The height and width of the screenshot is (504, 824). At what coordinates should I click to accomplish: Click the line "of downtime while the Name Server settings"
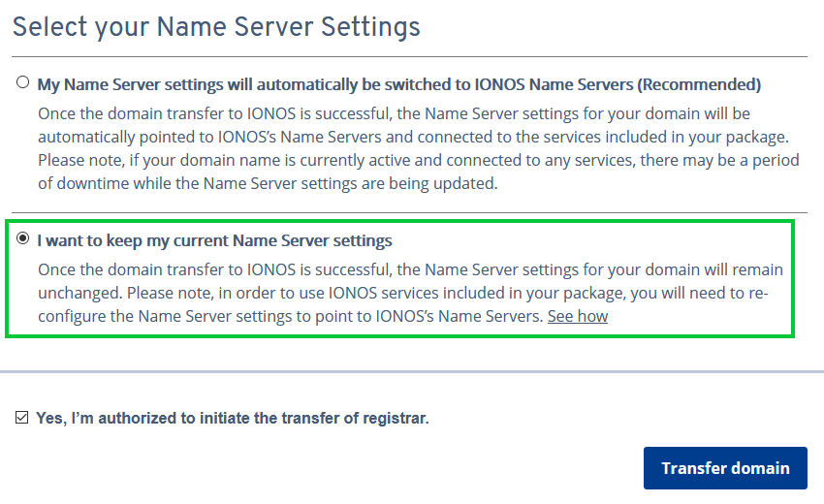tap(268, 183)
